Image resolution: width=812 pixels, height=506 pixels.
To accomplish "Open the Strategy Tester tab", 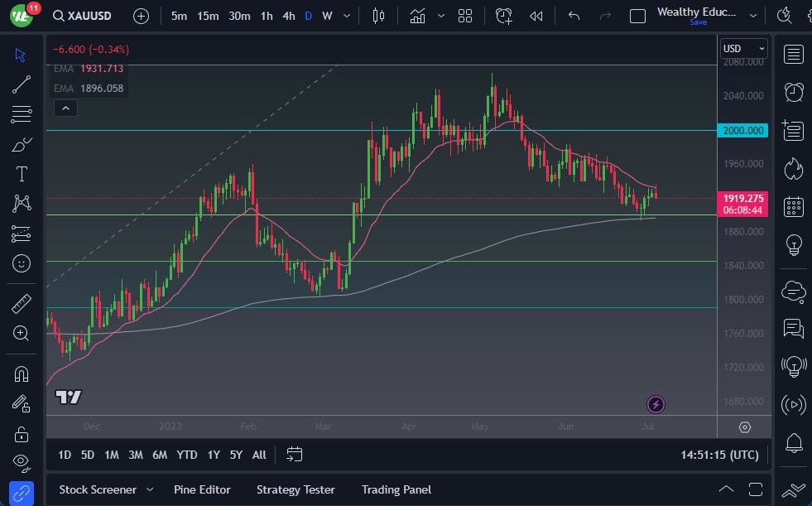I will coord(295,489).
